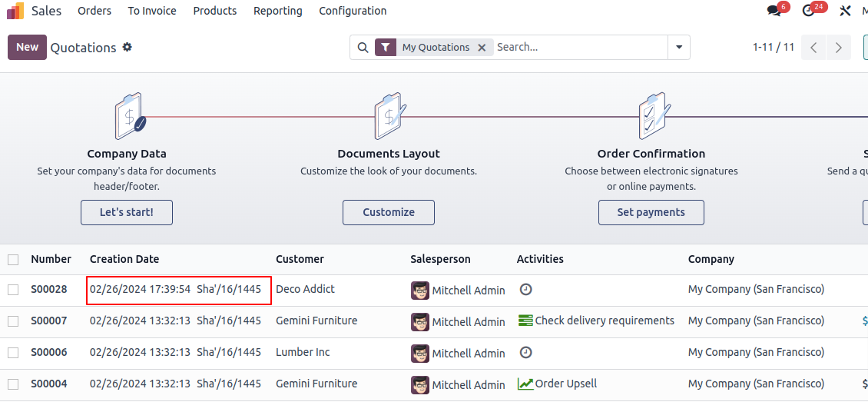Sort by Number column header
Image resolution: width=868 pixels, height=402 pixels.
[51, 259]
